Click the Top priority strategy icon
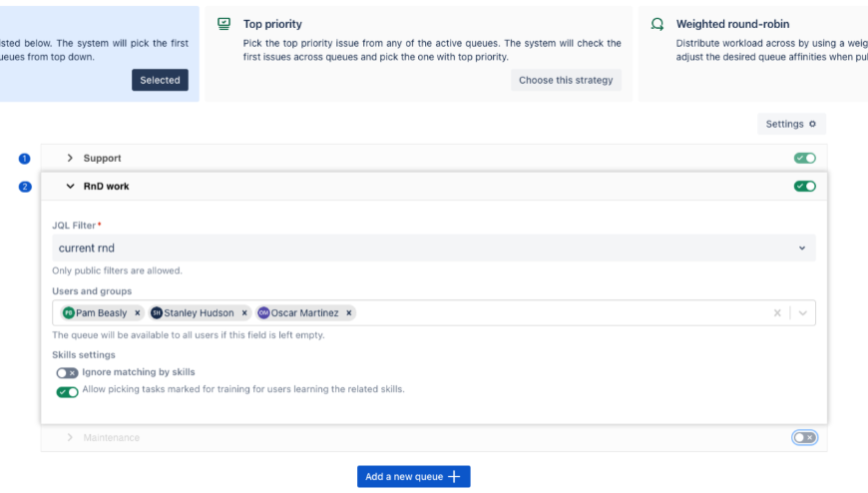868x493 pixels. (224, 24)
